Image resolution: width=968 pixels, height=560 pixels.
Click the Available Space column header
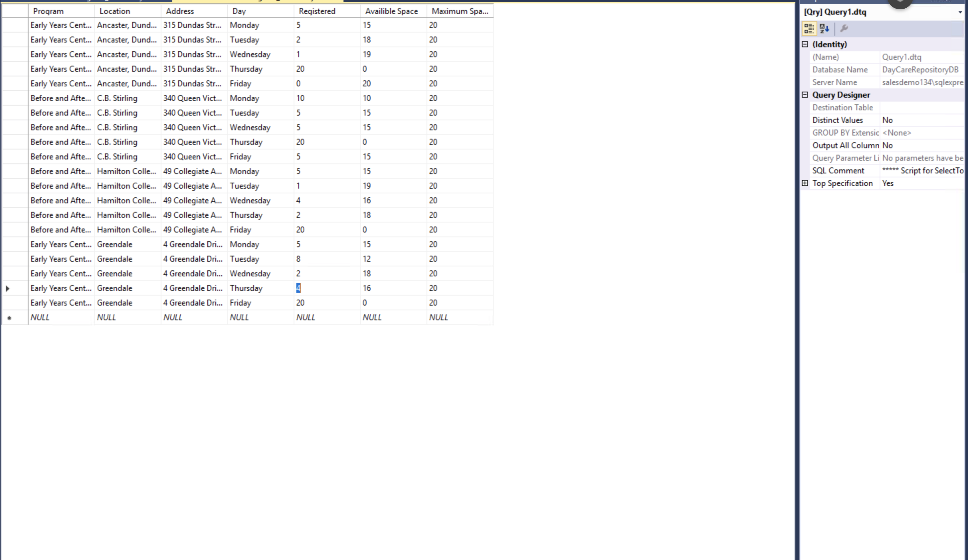click(391, 11)
